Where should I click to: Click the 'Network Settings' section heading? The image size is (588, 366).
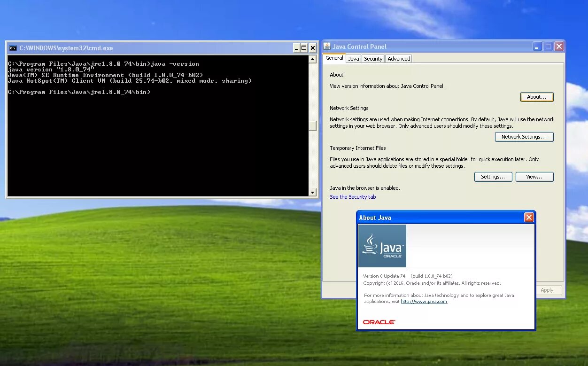[349, 108]
